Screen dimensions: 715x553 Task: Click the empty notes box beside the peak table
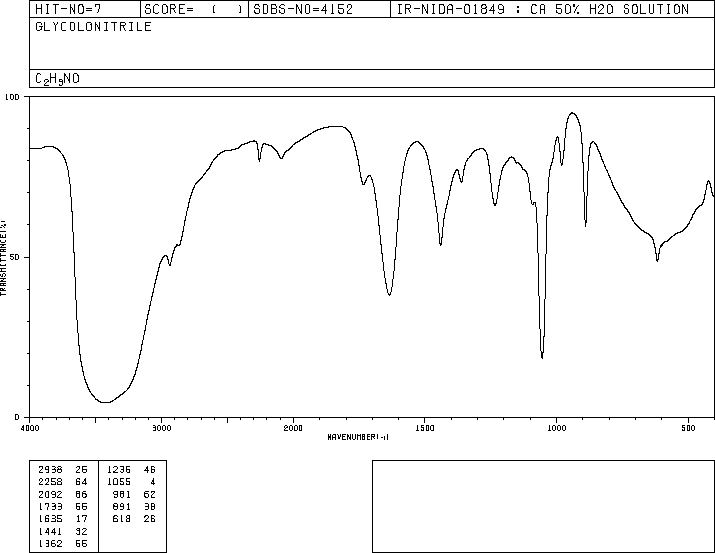(544, 506)
